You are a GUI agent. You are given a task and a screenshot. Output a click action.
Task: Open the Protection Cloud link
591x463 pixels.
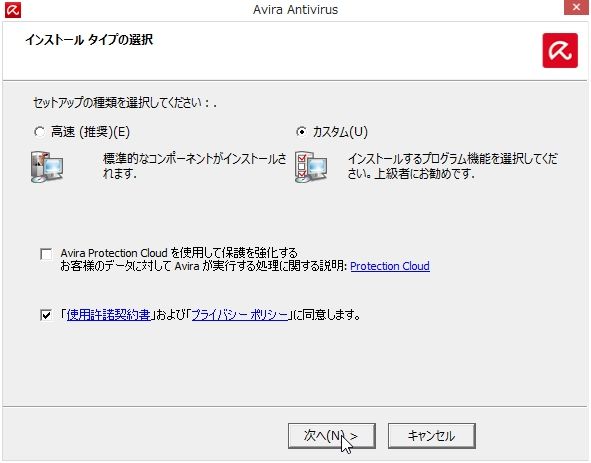pyautogui.click(x=390, y=266)
